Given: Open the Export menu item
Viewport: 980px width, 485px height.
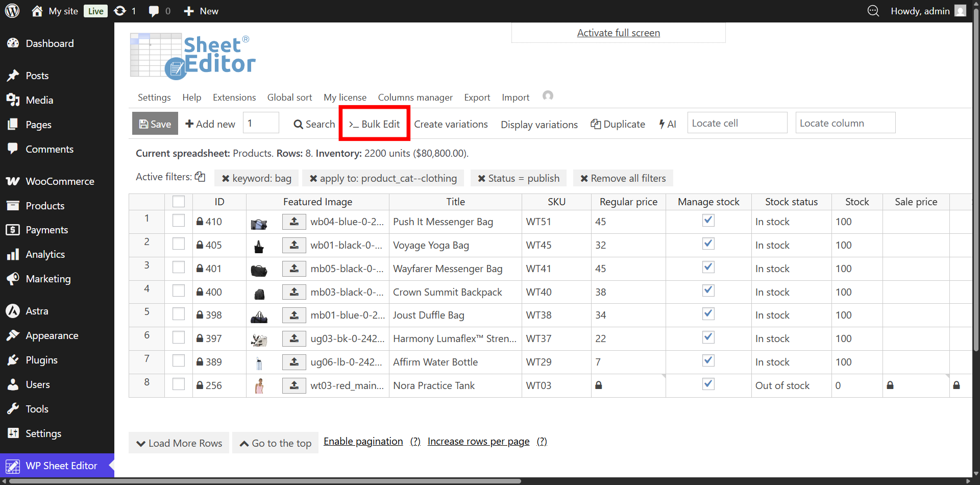Looking at the screenshot, I should (x=477, y=97).
